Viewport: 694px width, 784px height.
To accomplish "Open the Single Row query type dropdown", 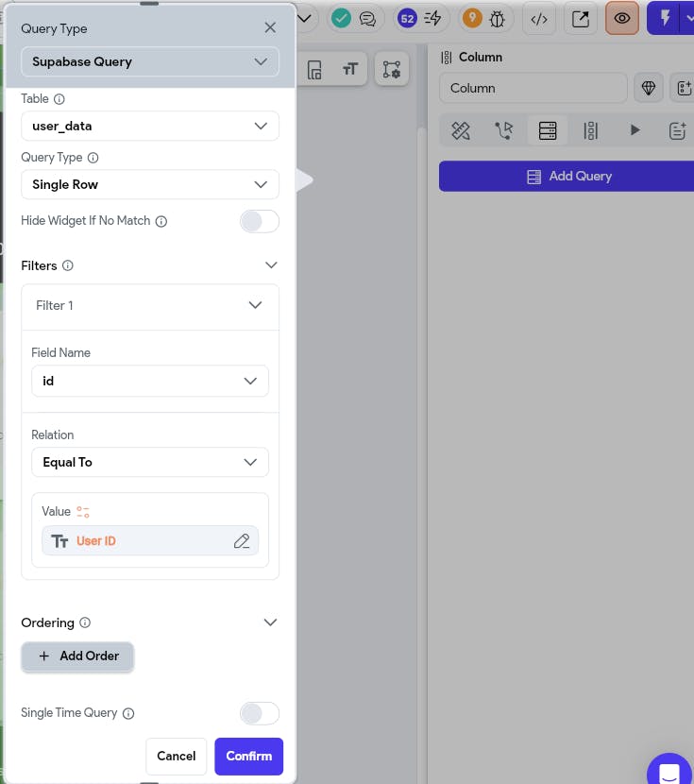I will click(x=150, y=184).
